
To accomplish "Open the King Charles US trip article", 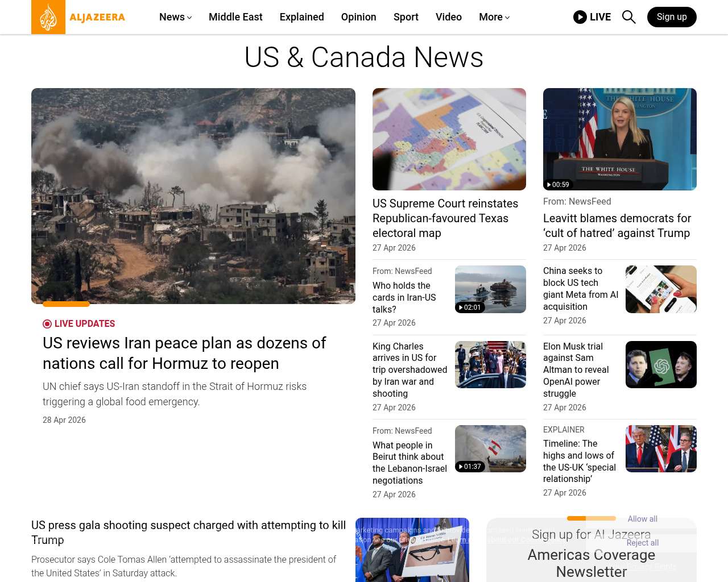I will pos(410,370).
